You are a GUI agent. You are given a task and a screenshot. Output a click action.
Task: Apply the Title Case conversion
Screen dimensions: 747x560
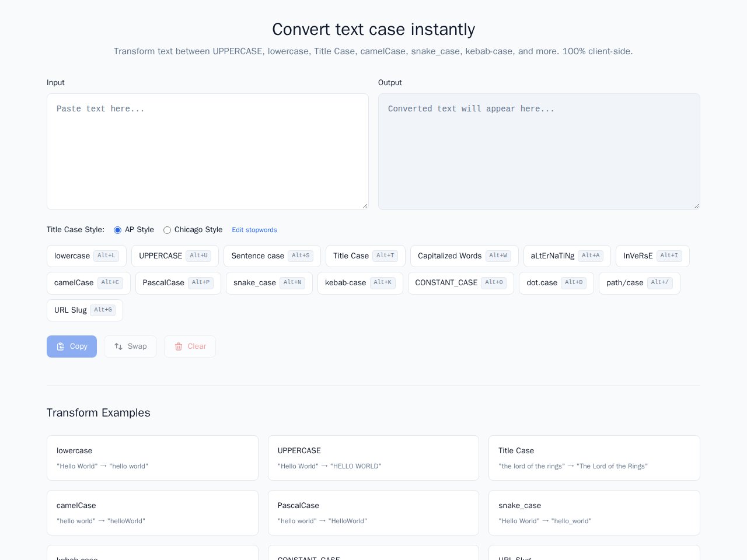pos(365,256)
